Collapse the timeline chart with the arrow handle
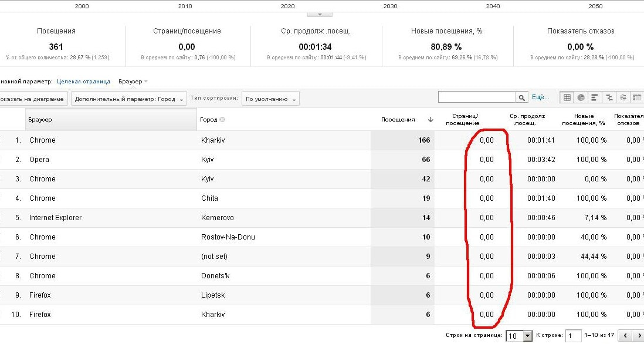 tap(319, 14)
